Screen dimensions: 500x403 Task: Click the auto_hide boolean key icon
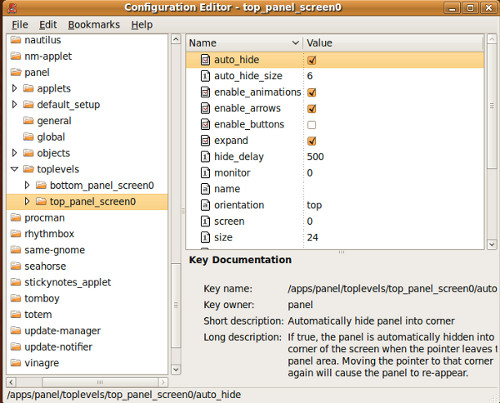(x=205, y=60)
